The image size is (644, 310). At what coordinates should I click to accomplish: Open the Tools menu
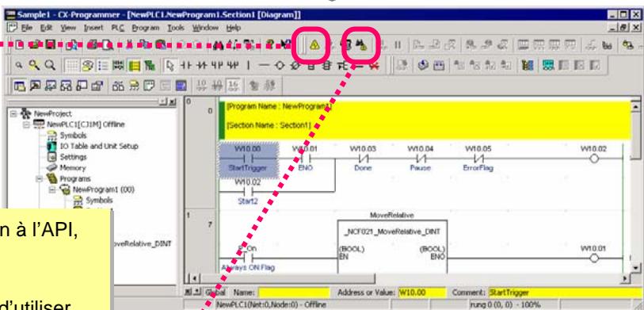(176, 28)
